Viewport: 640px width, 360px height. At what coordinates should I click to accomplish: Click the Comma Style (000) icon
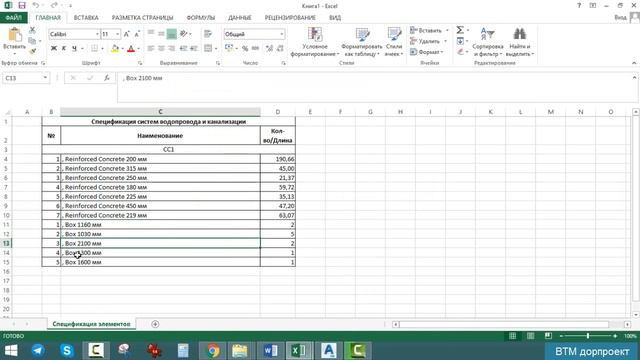coord(256,49)
